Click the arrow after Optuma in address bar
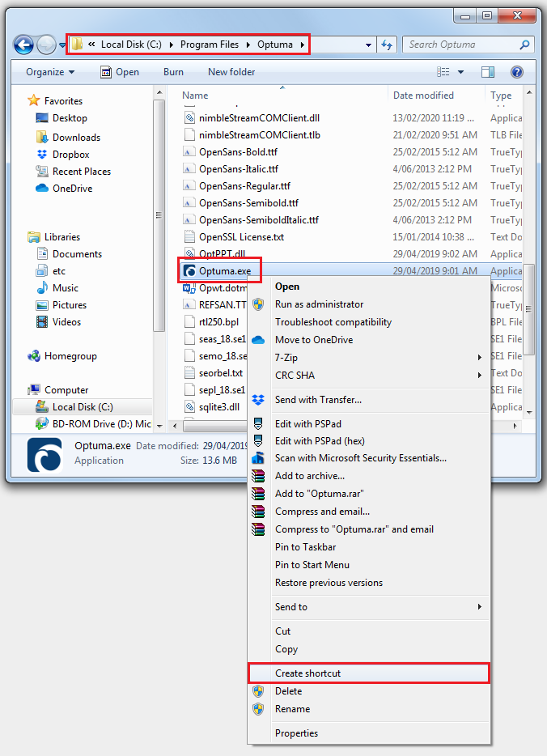 point(302,45)
